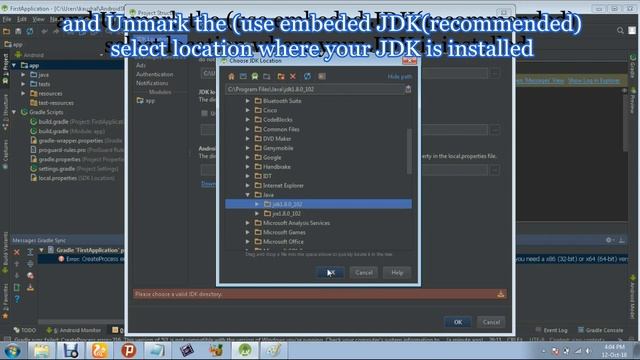Image resolution: width=640 pixels, height=360 pixels.
Task: Expand the jre1.8.0_102 folder arrow
Action: point(257,213)
